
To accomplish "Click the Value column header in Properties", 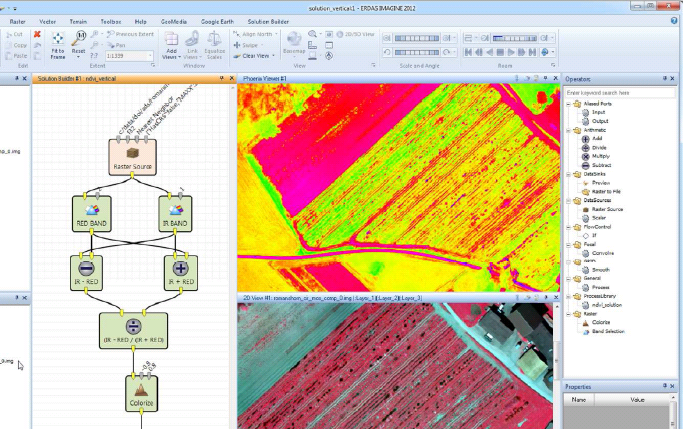I will point(637,400).
